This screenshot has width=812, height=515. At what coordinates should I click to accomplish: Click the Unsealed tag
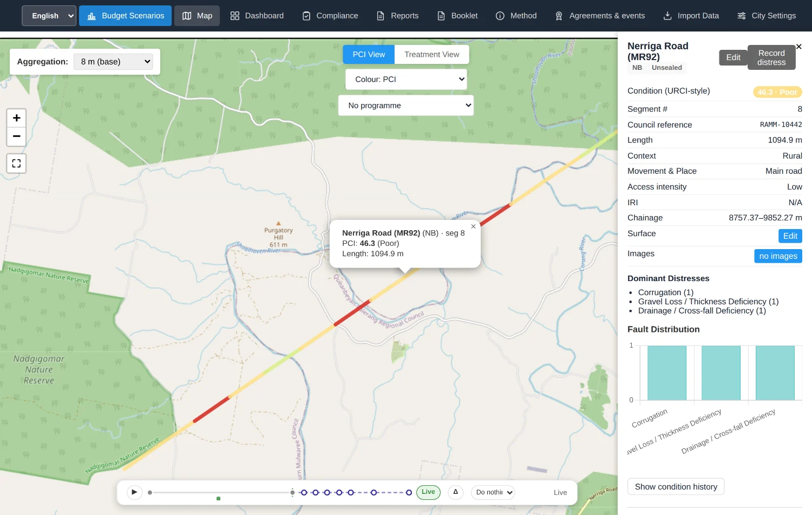pyautogui.click(x=666, y=68)
